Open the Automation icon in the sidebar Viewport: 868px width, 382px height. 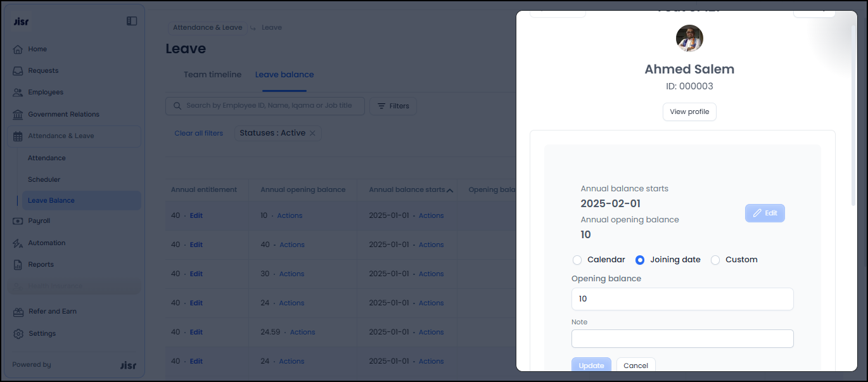click(x=18, y=243)
